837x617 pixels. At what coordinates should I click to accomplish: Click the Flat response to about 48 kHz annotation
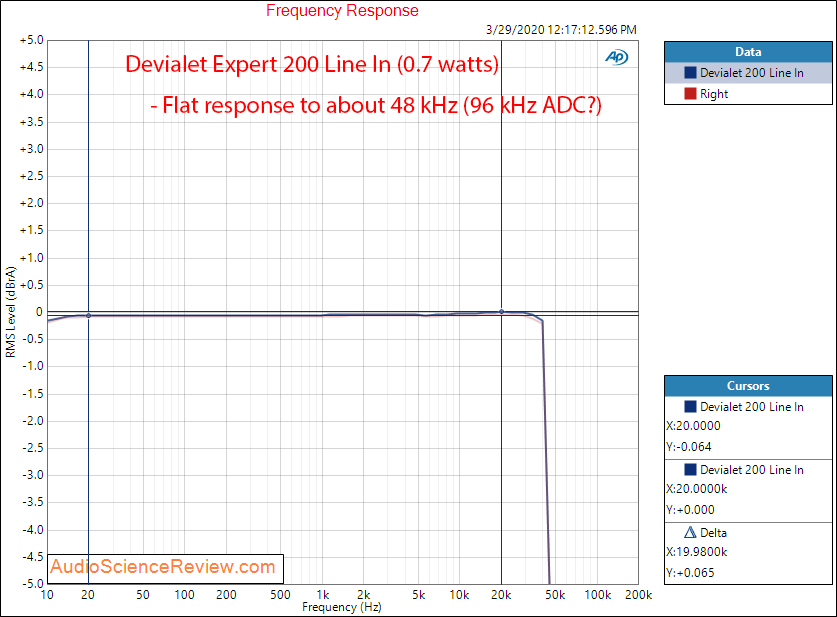pos(376,105)
